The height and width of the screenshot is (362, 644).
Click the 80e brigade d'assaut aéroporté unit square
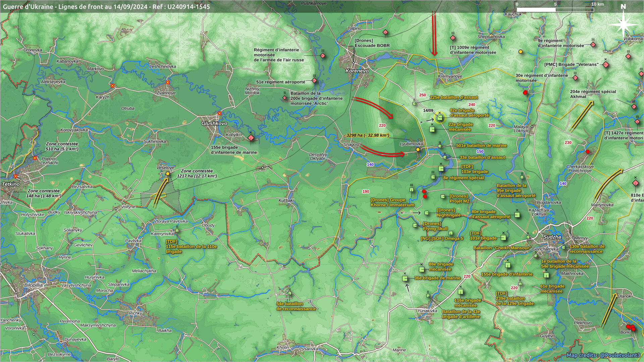click(x=517, y=215)
